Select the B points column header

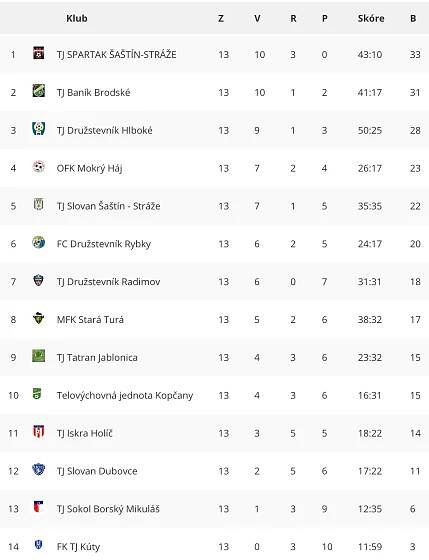(x=413, y=18)
